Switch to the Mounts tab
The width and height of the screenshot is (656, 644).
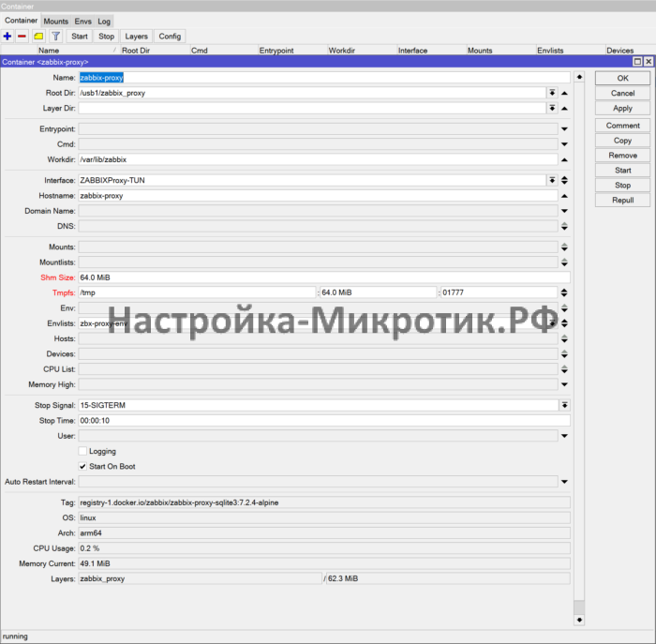(x=55, y=22)
